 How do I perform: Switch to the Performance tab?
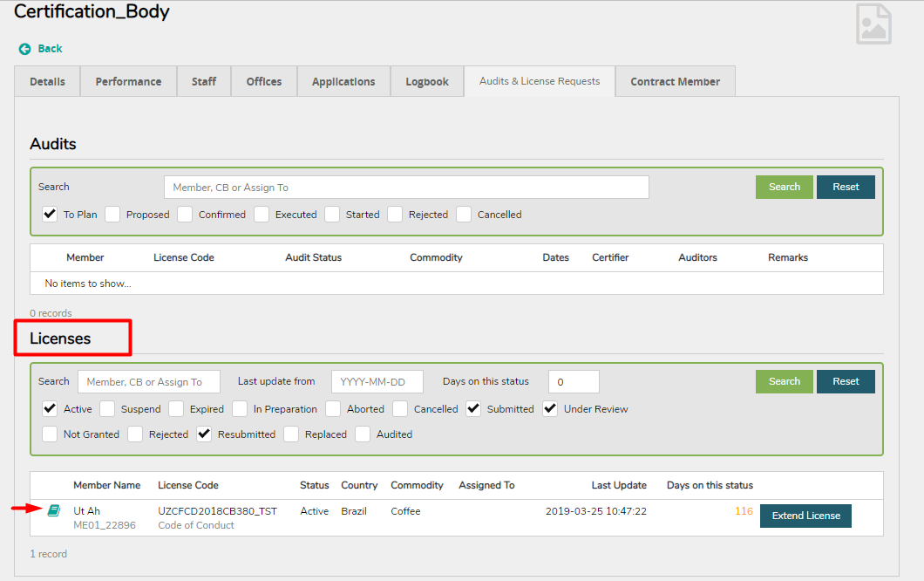pyautogui.click(x=128, y=82)
